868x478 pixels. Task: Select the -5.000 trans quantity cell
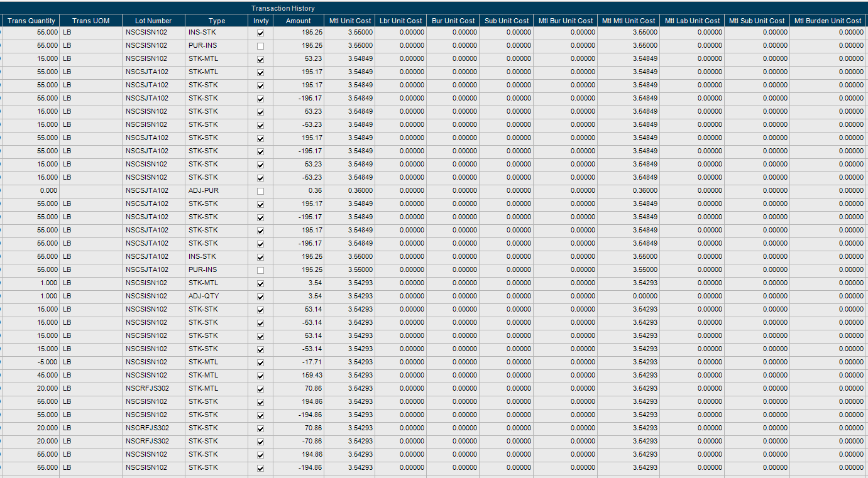[31, 362]
